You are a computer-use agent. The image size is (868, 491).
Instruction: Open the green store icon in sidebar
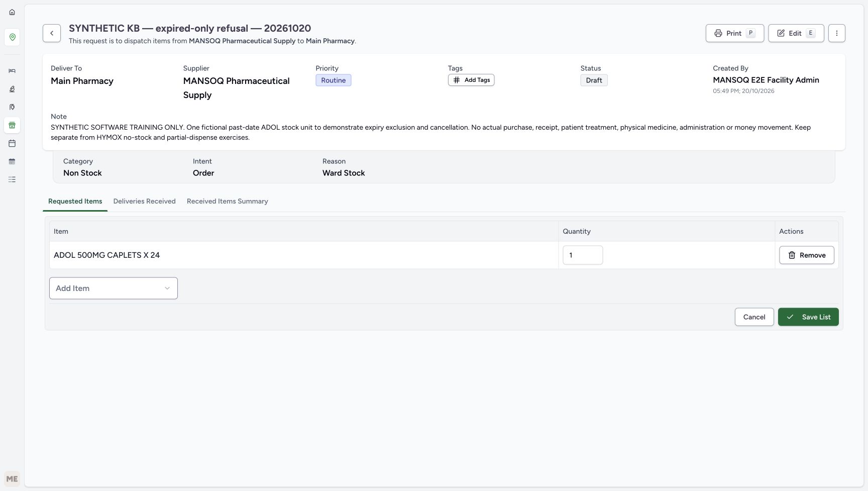tap(12, 125)
